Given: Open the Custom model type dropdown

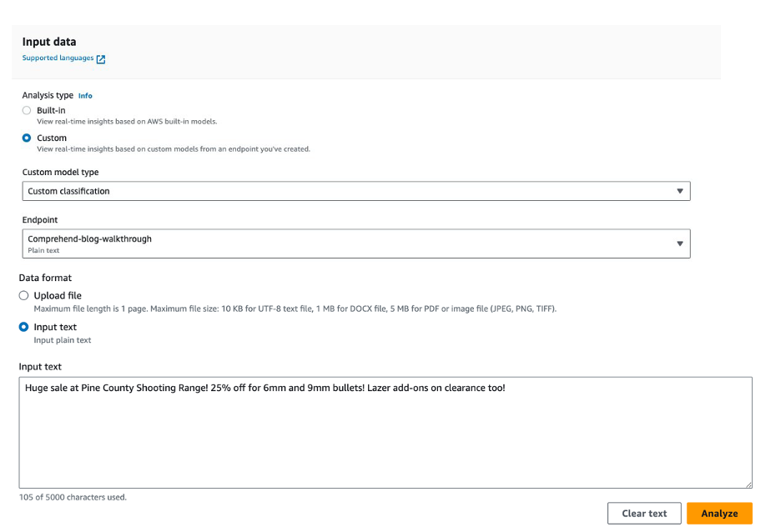Looking at the screenshot, I should coord(355,191).
